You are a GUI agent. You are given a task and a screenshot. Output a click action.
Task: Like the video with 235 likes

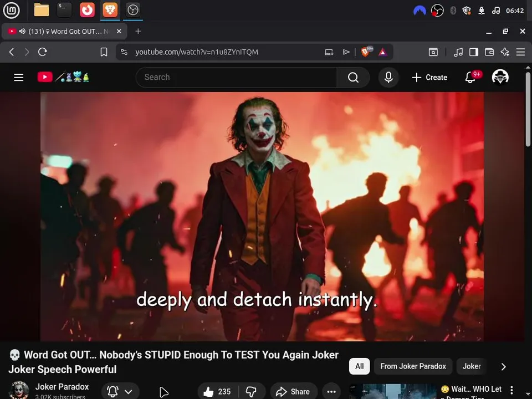[217, 392]
